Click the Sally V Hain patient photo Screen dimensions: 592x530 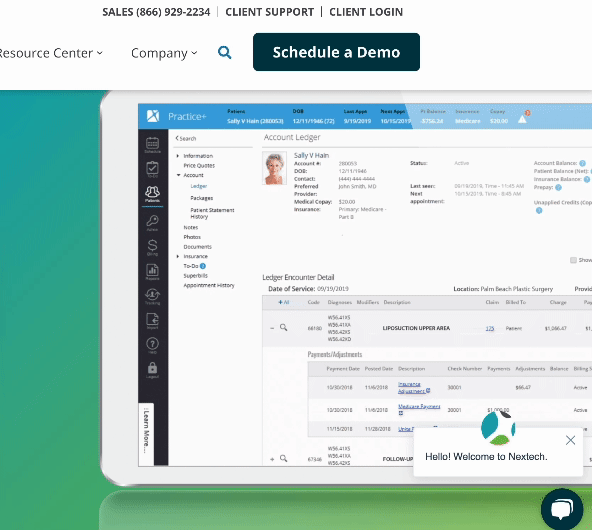click(x=274, y=168)
